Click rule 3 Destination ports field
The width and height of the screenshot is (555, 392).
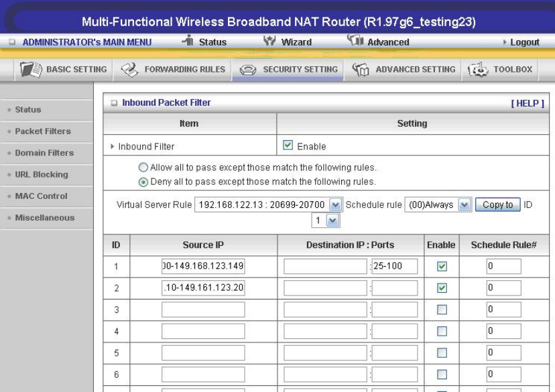(x=395, y=309)
